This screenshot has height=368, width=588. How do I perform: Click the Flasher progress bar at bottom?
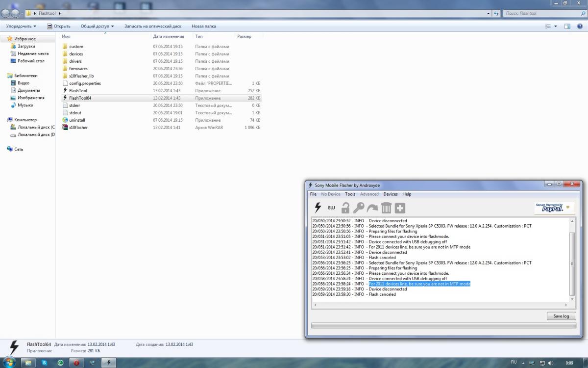click(x=443, y=325)
